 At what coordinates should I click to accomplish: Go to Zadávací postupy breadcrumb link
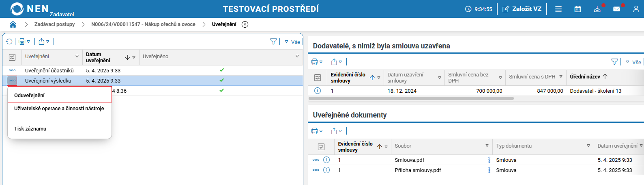click(x=54, y=24)
